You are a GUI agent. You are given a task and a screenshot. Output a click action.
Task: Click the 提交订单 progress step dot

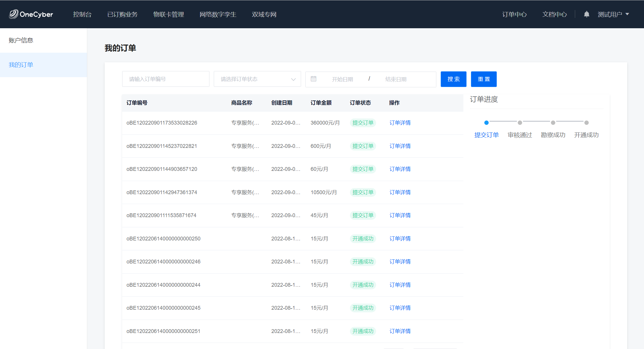point(486,123)
